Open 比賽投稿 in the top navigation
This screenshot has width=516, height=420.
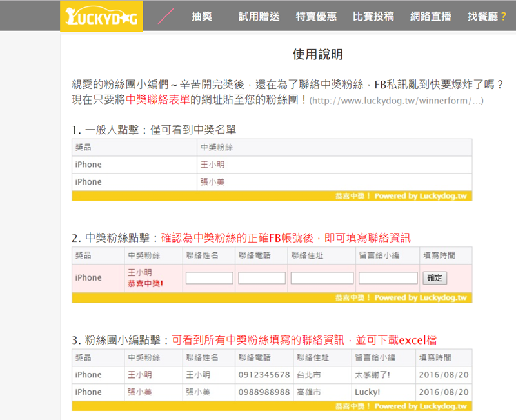pos(373,17)
